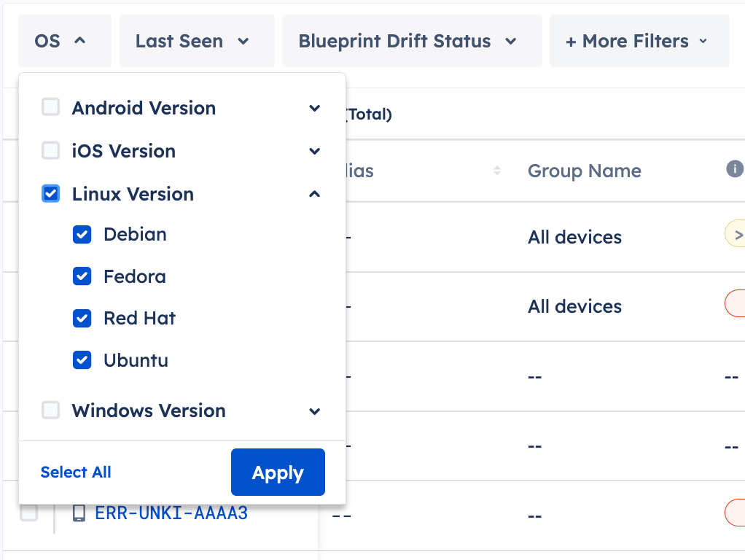Check the Android Version checkbox

[x=51, y=107]
